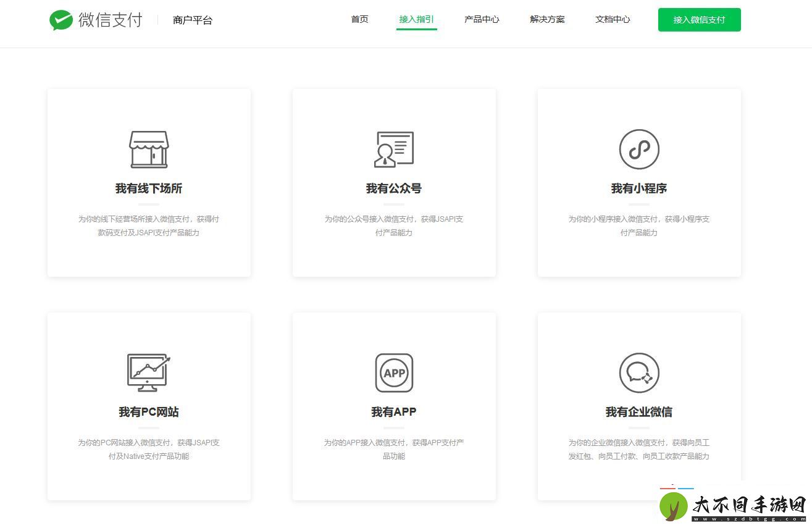Go to 文档中心 in the navigation
812x525 pixels.
tap(613, 20)
